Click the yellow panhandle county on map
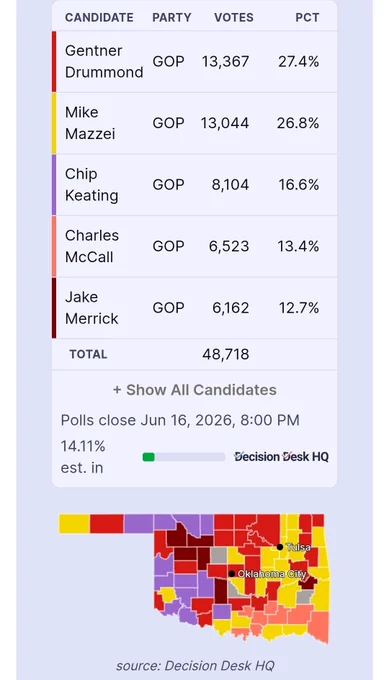 (x=74, y=523)
